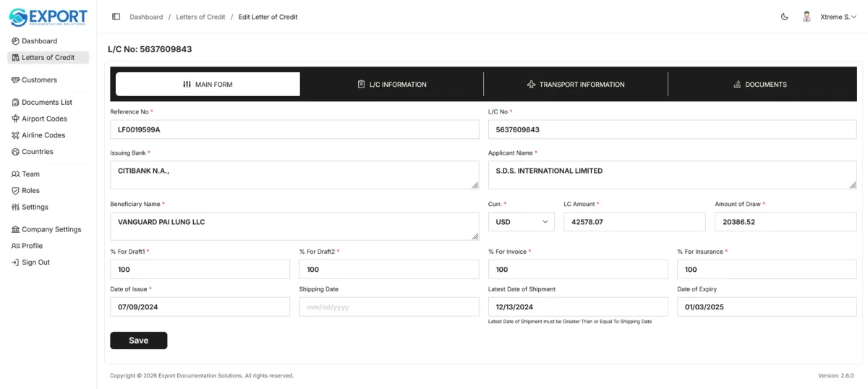Click the Latest Date of Shipment field
This screenshot has height=389, width=868.
coord(578,307)
